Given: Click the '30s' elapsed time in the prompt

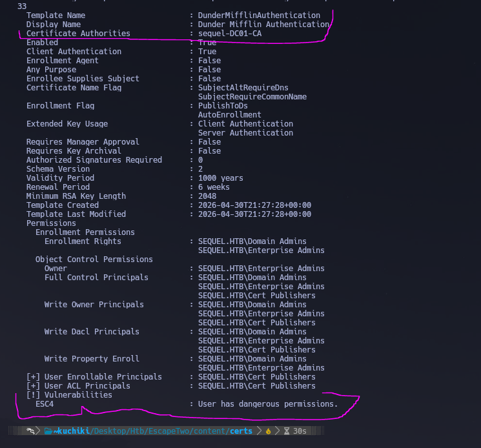Looking at the screenshot, I should pyautogui.click(x=300, y=431).
